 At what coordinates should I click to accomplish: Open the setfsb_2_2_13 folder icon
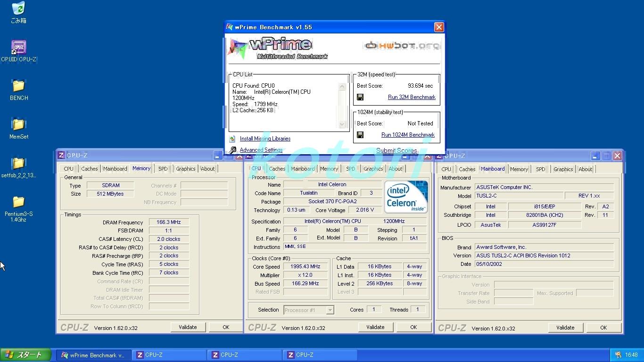18,163
